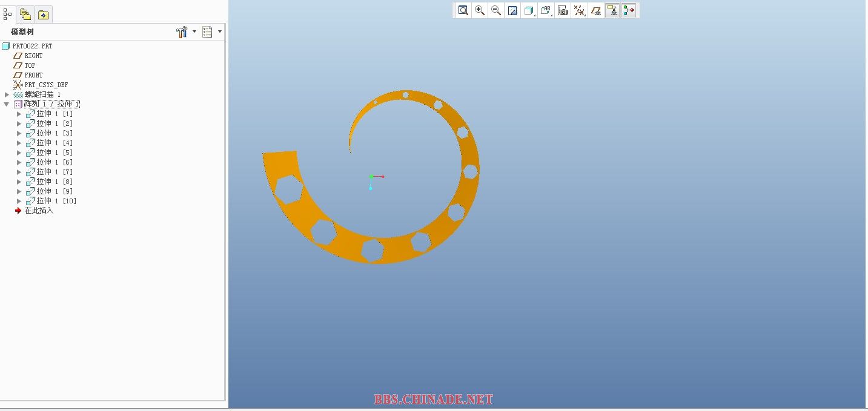Expand 拉伸 1 [6] node
Viewport: 868px width, 411px height.
[19, 162]
